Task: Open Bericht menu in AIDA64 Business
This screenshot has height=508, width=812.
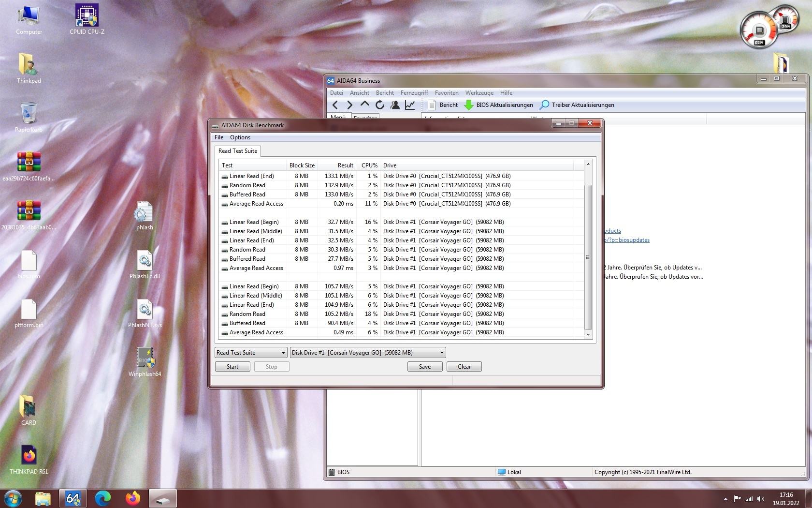Action: point(385,93)
